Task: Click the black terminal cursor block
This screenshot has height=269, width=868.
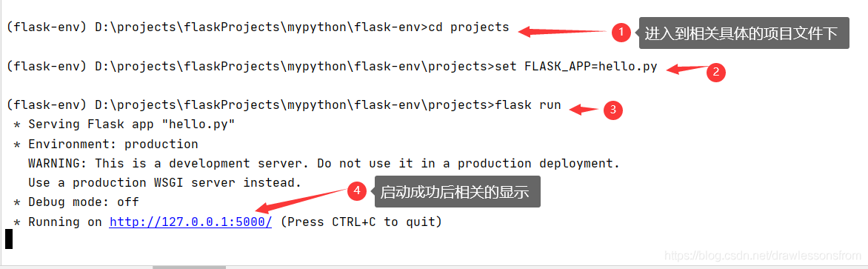Action: (8, 239)
